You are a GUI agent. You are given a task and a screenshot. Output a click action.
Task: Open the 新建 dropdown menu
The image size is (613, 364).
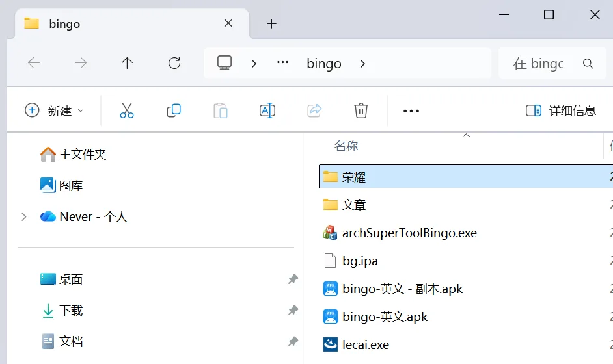click(x=55, y=110)
